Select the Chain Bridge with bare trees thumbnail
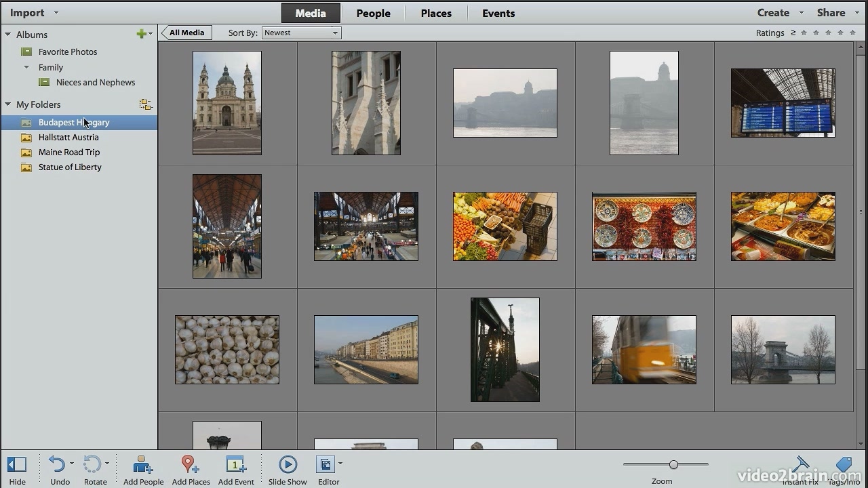Viewport: 868px width, 488px height. pos(783,350)
